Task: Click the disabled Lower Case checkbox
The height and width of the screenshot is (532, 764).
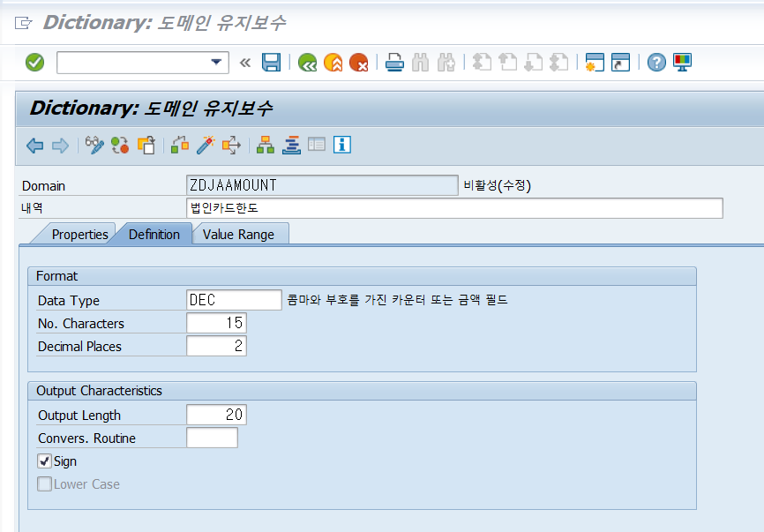Action: [44, 483]
